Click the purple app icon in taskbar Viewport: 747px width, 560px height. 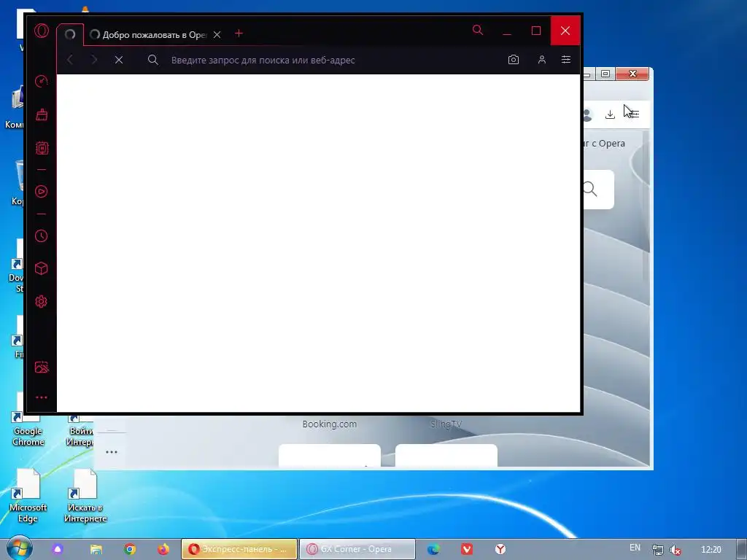coord(58,549)
